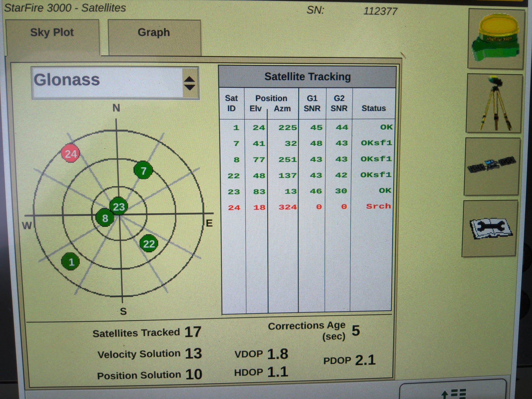Click azimuth value 251 for satellite 8
The height and width of the screenshot is (399, 532).
[x=288, y=160]
